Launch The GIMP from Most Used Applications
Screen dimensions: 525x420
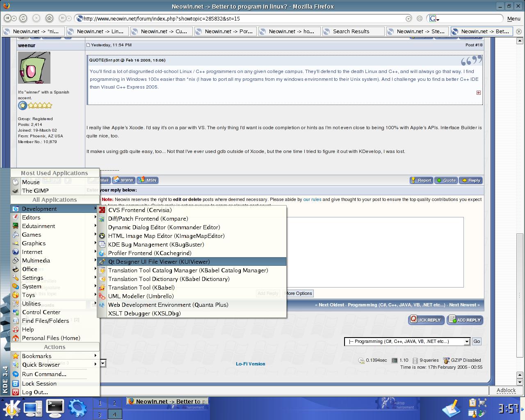click(36, 190)
